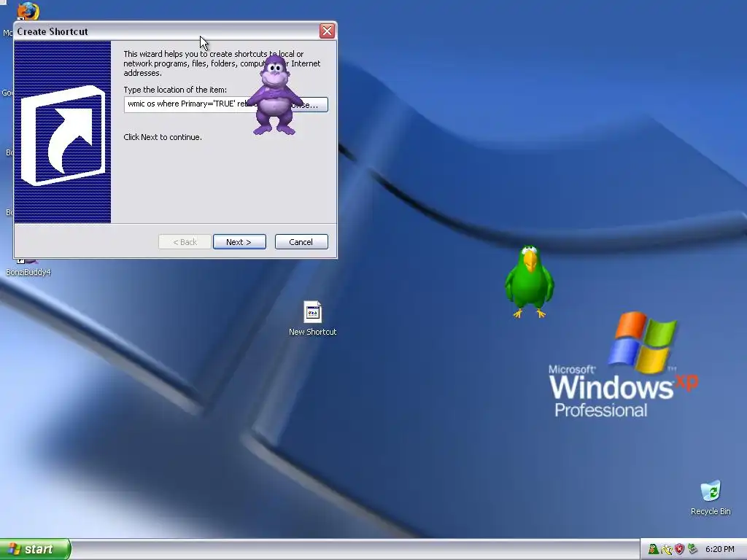The width and height of the screenshot is (747, 560).
Task: Click the Safely Remove Hardware tray icon
Action: (x=693, y=550)
